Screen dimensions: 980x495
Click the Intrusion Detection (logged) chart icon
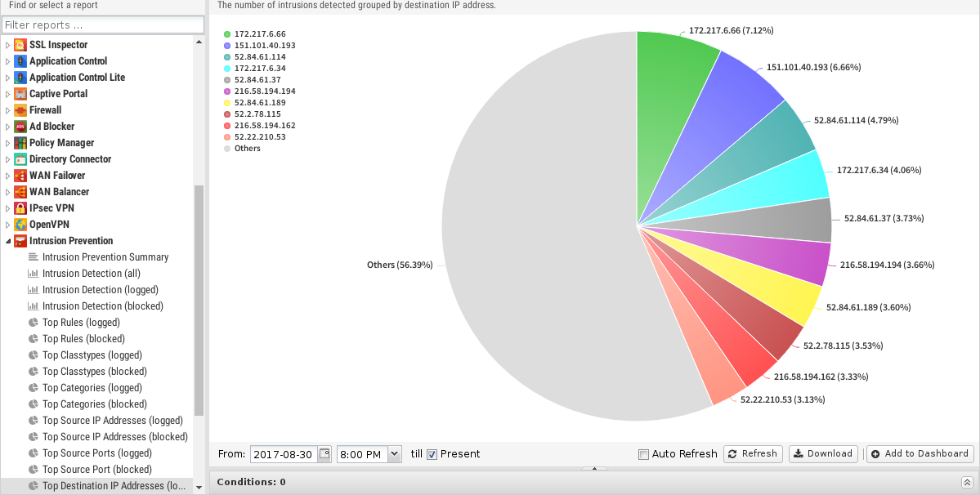[x=34, y=290]
